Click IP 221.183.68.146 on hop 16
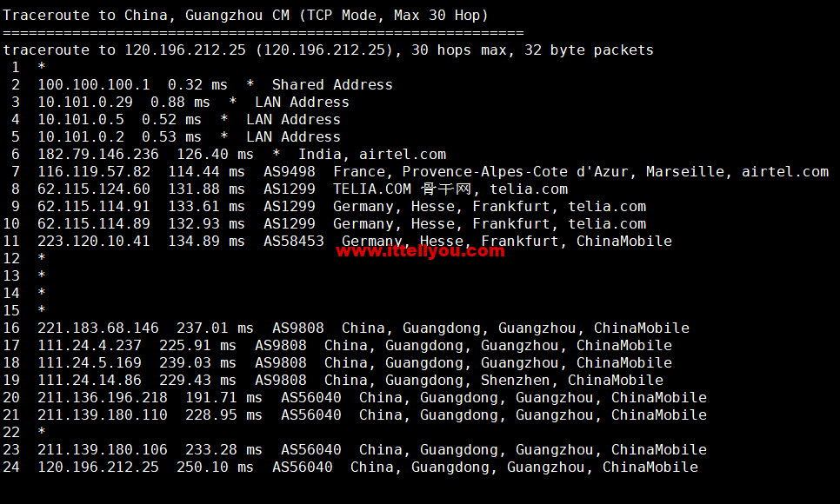Viewport: 840px width, 504px height. click(x=98, y=328)
